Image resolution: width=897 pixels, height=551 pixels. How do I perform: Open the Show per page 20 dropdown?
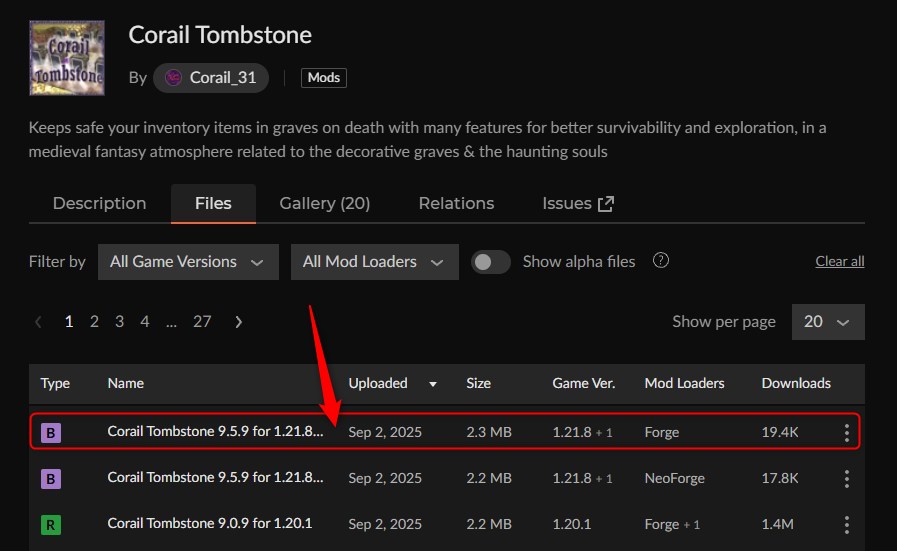pos(827,322)
